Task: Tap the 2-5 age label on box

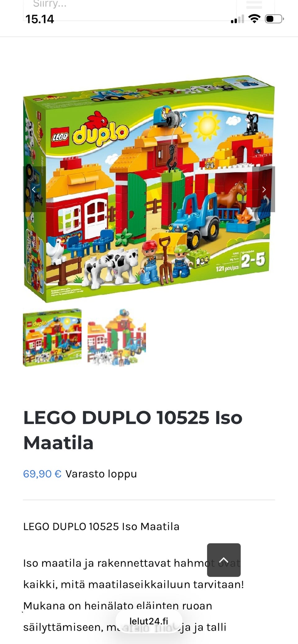Action: click(x=253, y=260)
